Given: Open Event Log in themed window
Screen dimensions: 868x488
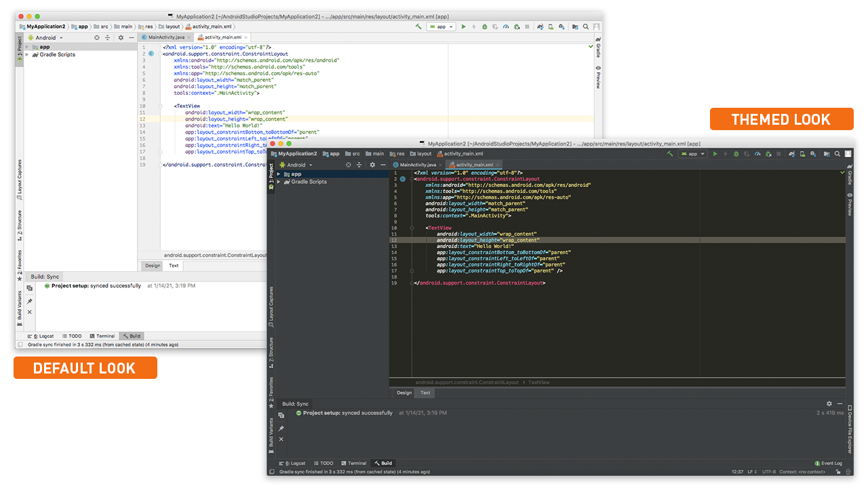Looking at the screenshot, I should point(828,464).
